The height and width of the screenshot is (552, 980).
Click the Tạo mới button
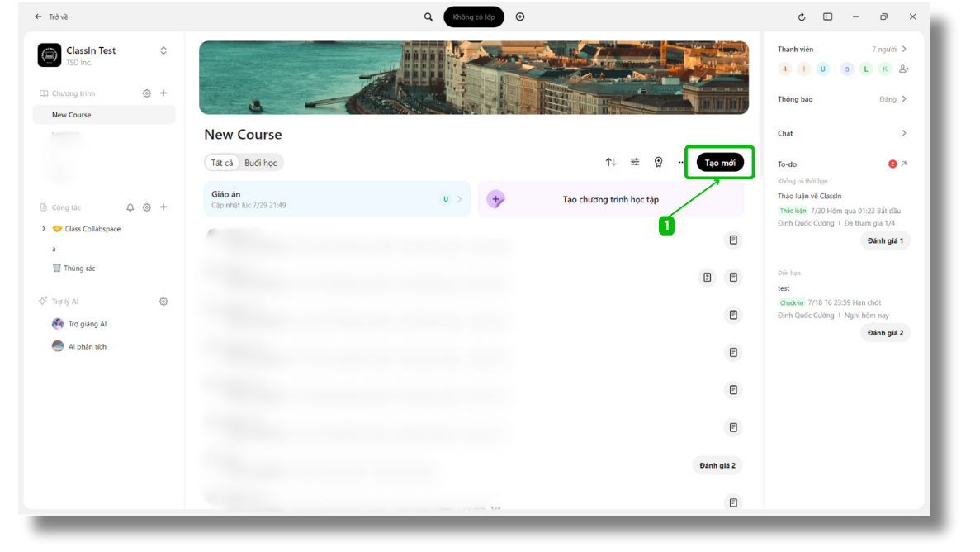[x=720, y=163]
